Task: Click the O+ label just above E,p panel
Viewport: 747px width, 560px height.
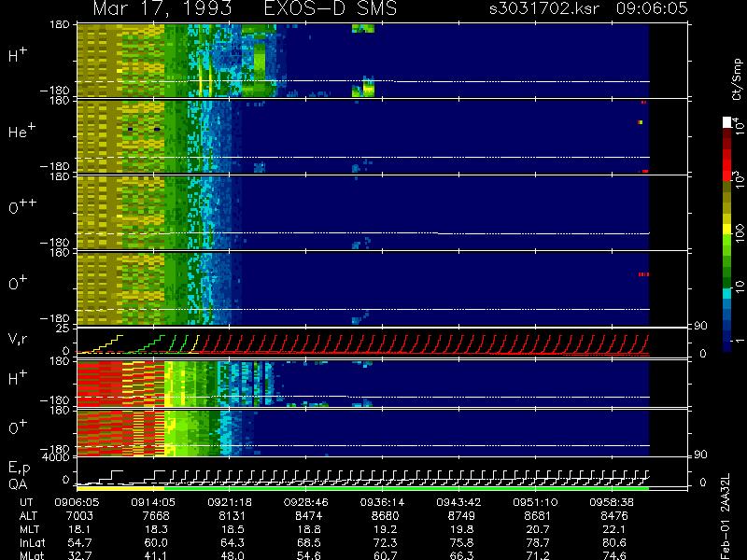Action: click(x=18, y=427)
